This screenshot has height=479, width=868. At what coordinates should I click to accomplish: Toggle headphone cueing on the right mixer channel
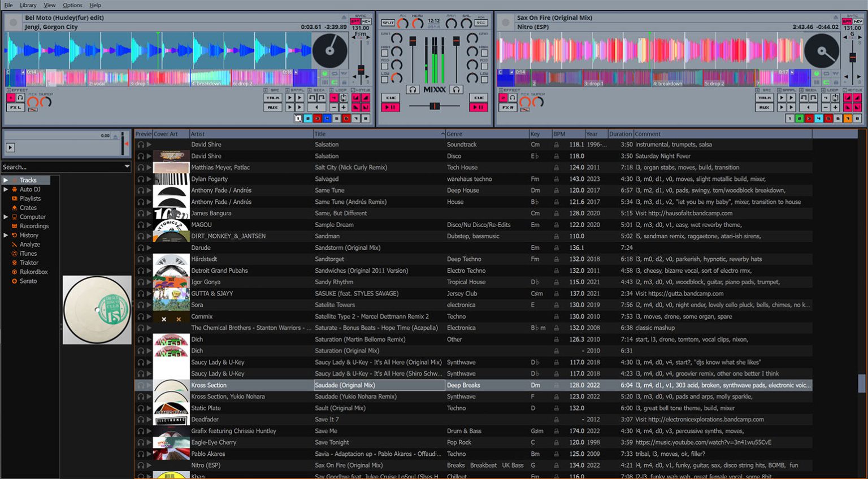click(456, 89)
